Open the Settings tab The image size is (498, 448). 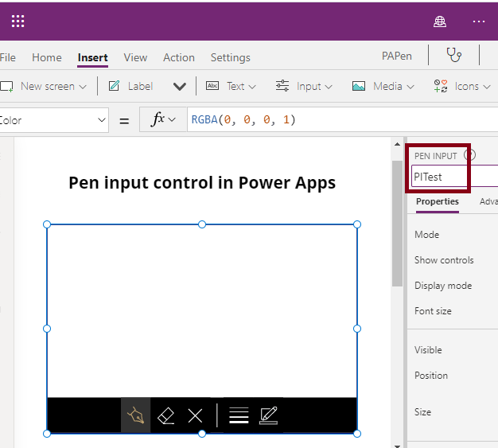pyautogui.click(x=230, y=57)
